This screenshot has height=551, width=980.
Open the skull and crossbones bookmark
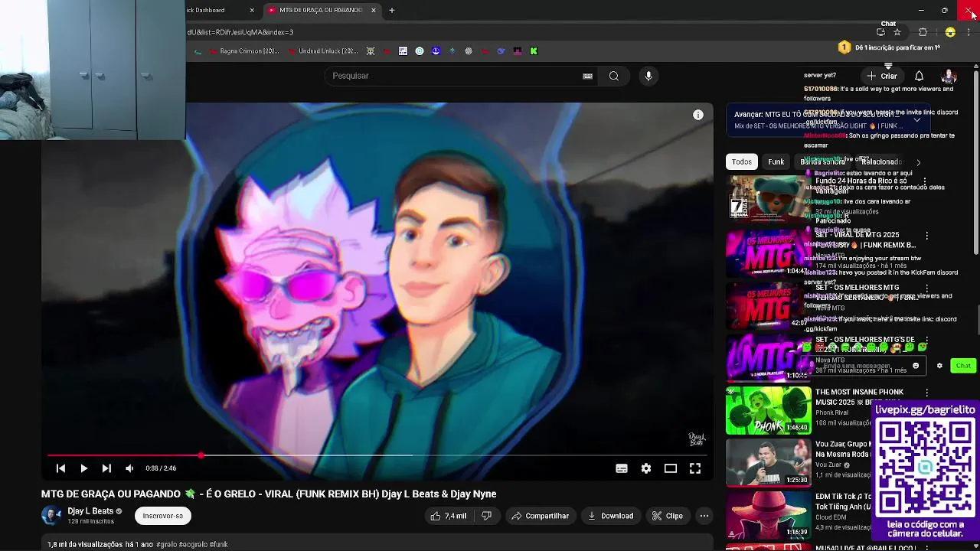point(371,51)
